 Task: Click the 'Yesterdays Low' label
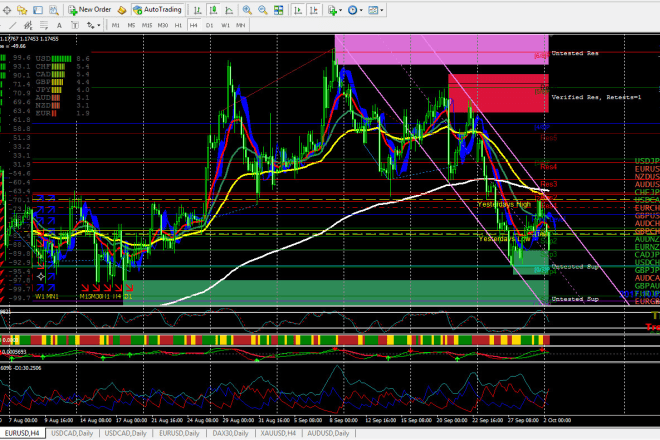[504, 239]
